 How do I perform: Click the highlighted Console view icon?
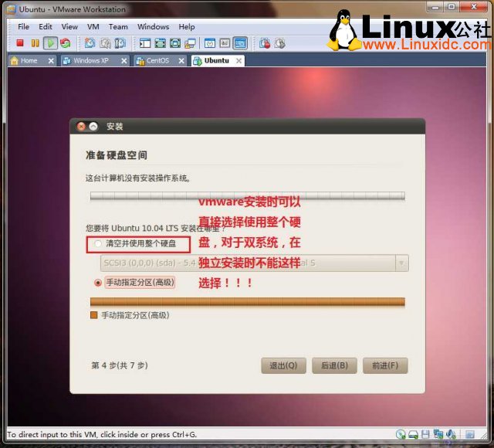point(240,43)
